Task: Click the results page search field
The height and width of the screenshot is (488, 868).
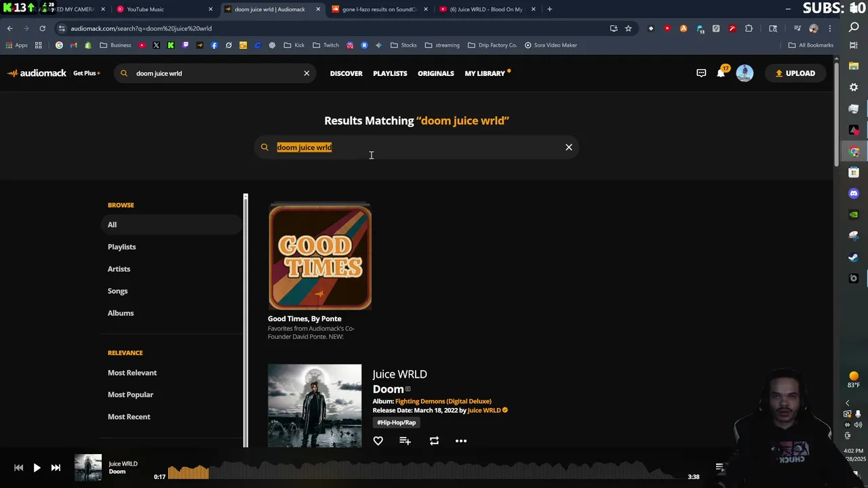Action: [x=417, y=147]
